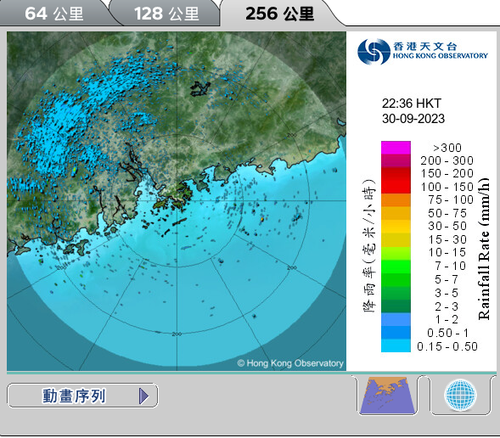Switch to the 128 公里 range tab
Screen dimensions: 500x438
point(166,14)
